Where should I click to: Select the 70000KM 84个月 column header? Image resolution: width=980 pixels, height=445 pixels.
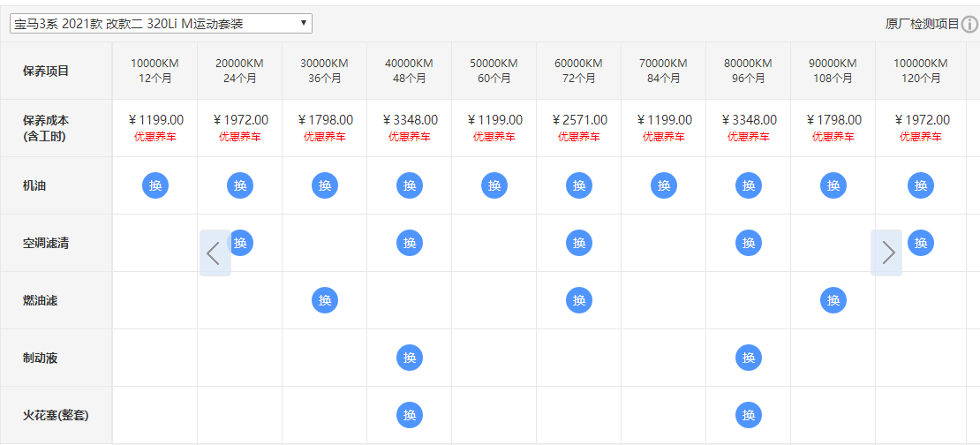click(664, 71)
